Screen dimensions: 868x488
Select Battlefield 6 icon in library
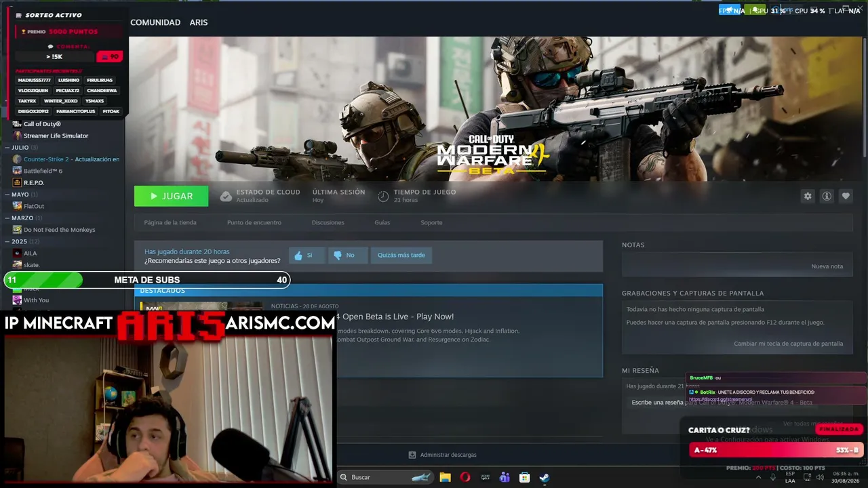pyautogui.click(x=17, y=171)
